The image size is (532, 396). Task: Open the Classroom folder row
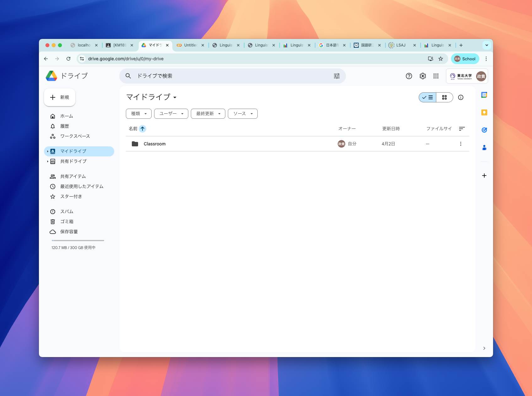pyautogui.click(x=154, y=144)
